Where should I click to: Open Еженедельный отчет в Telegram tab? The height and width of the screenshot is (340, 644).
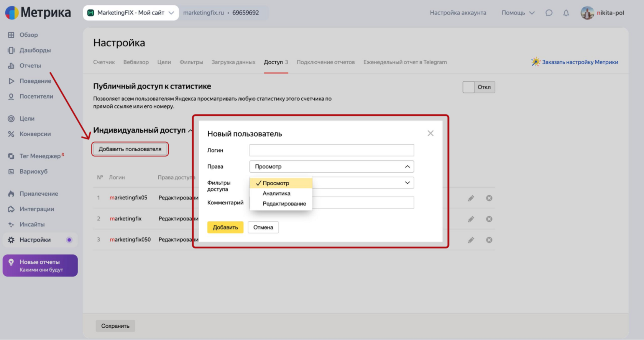(405, 62)
